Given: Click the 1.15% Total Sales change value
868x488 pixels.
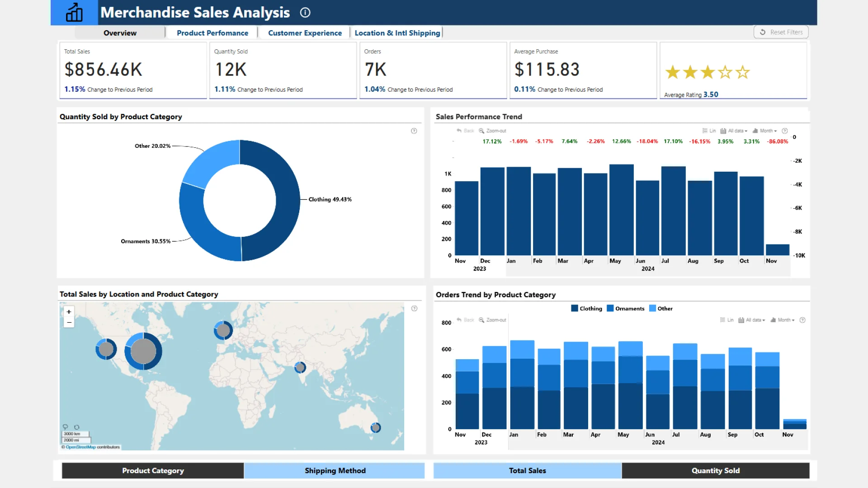Looking at the screenshot, I should 75,89.
